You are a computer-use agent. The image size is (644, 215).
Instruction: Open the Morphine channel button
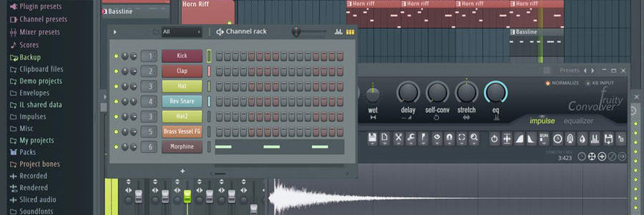182,147
